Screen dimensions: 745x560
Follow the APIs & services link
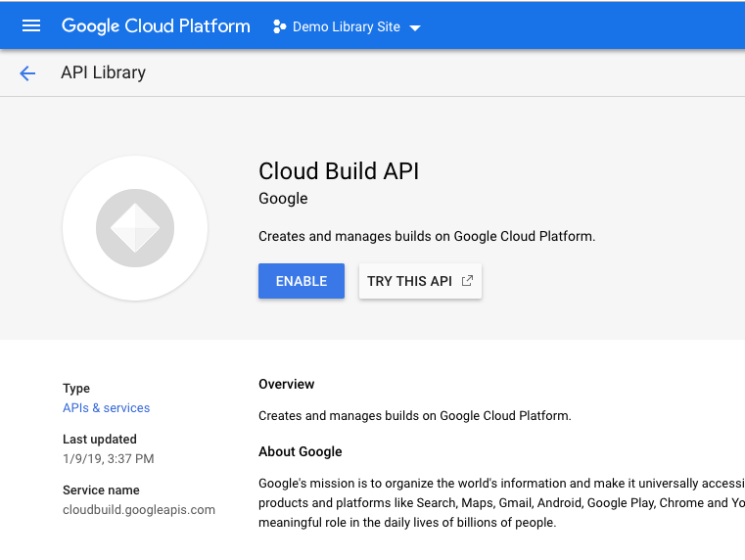pos(106,407)
